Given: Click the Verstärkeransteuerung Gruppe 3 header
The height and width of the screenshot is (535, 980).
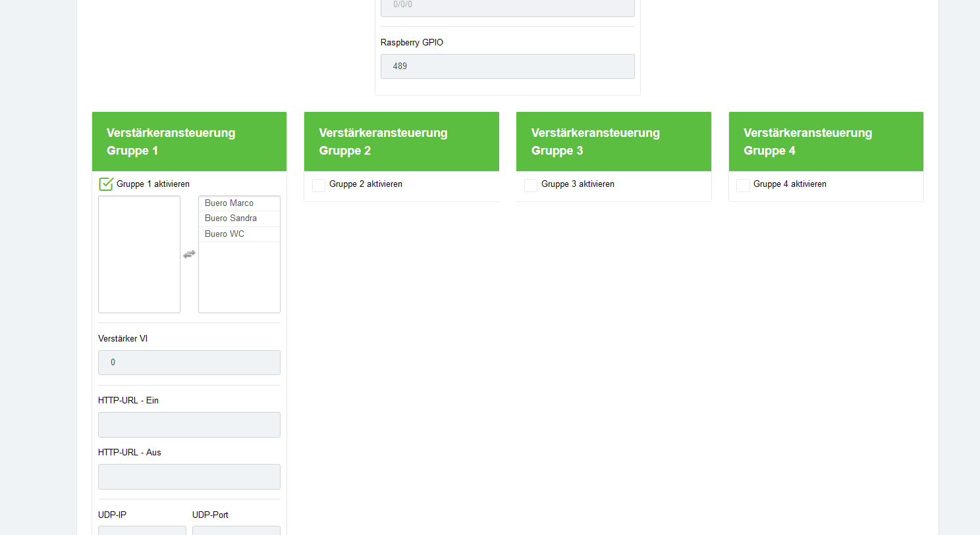Looking at the screenshot, I should click(x=613, y=141).
